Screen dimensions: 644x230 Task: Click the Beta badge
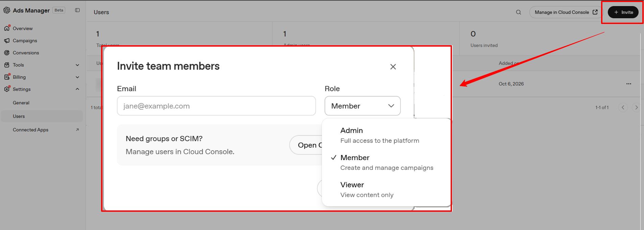point(59,10)
